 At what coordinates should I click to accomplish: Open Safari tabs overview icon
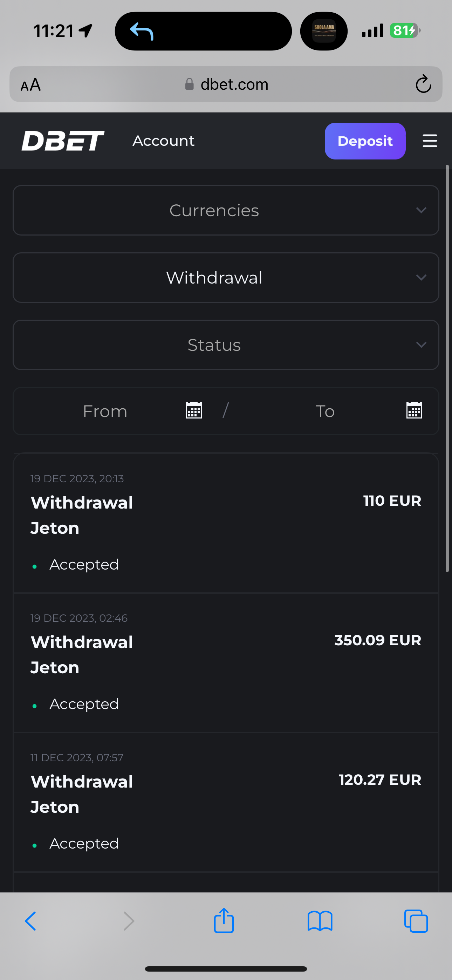click(416, 921)
